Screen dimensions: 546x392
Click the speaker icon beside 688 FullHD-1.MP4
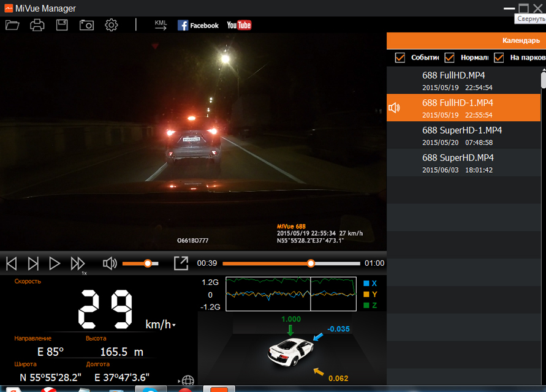coord(394,108)
